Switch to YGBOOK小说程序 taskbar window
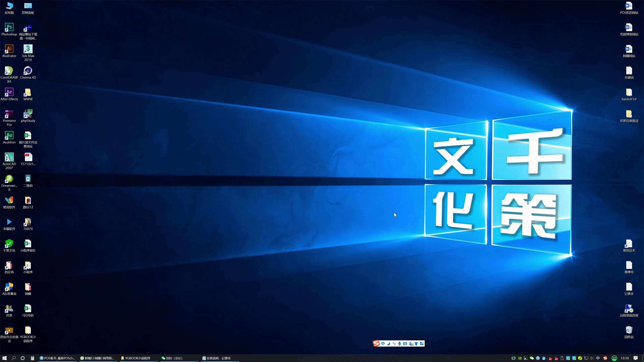The width and height of the screenshot is (644, 362). (136, 358)
